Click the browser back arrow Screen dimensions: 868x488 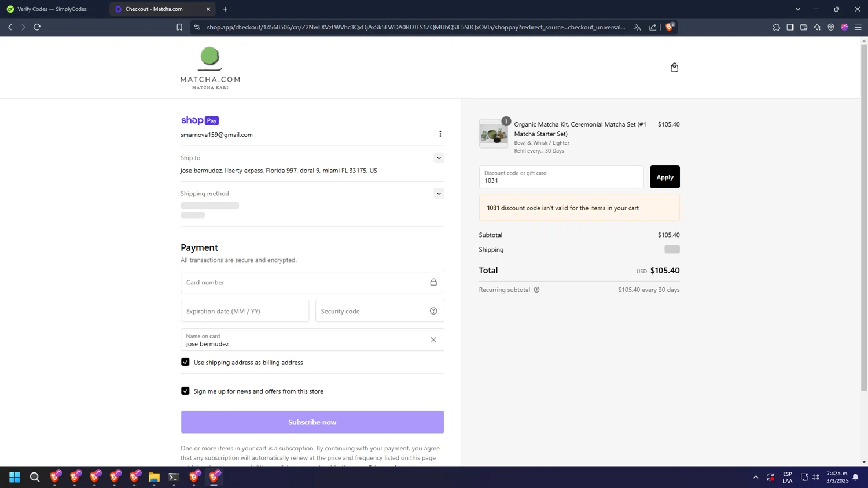click(x=10, y=27)
